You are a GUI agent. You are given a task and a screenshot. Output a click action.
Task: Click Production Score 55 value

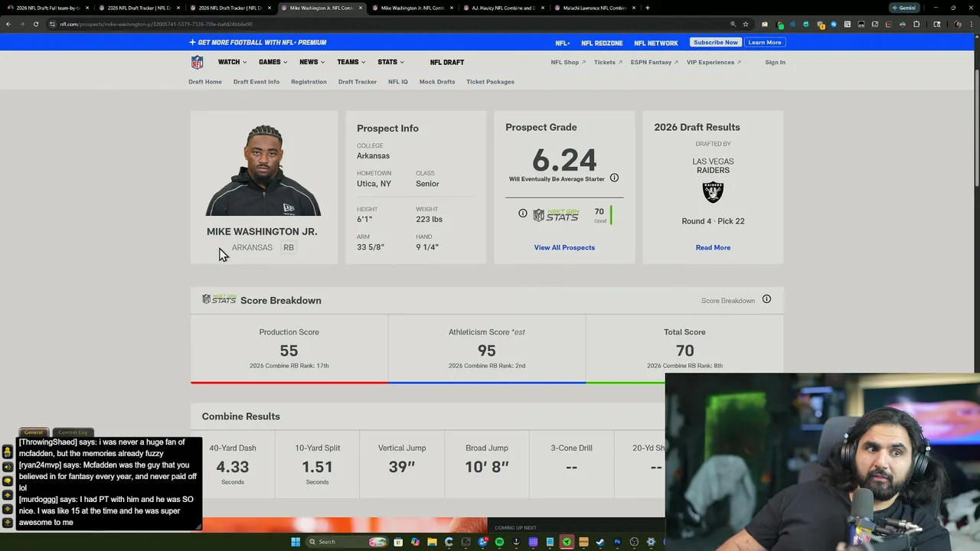pos(289,350)
